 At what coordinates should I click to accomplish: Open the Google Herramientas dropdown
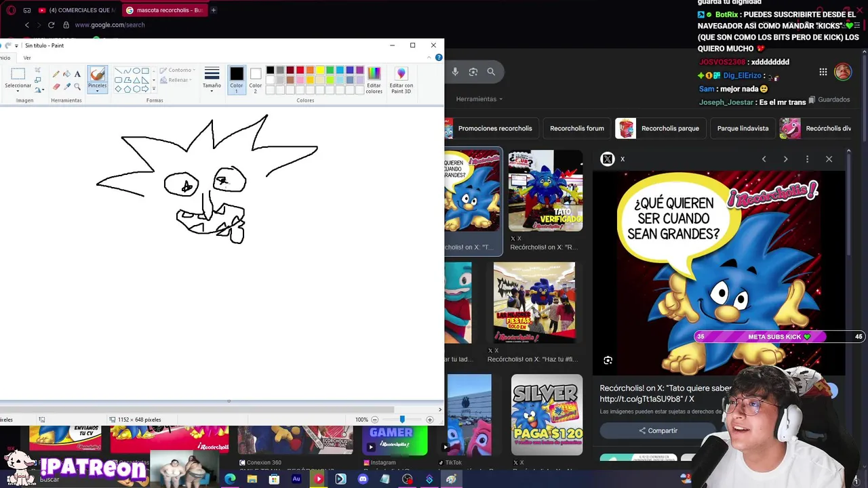click(479, 99)
